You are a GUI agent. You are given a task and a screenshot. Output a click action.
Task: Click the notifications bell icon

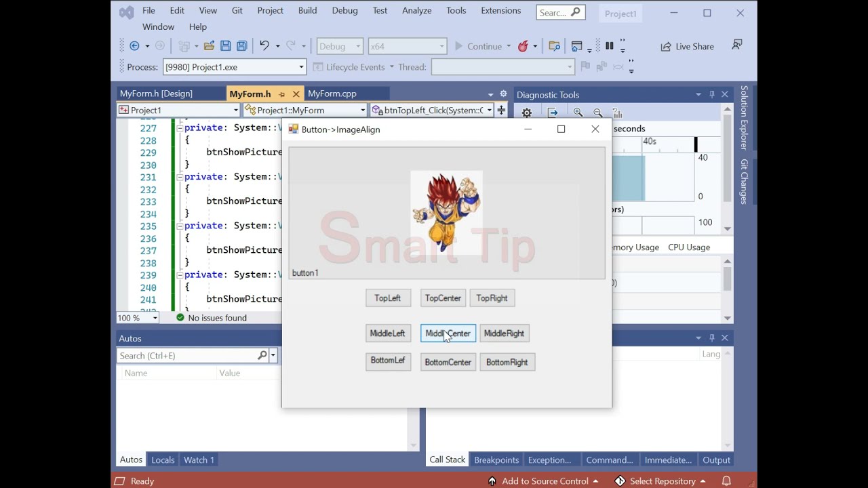click(x=726, y=481)
